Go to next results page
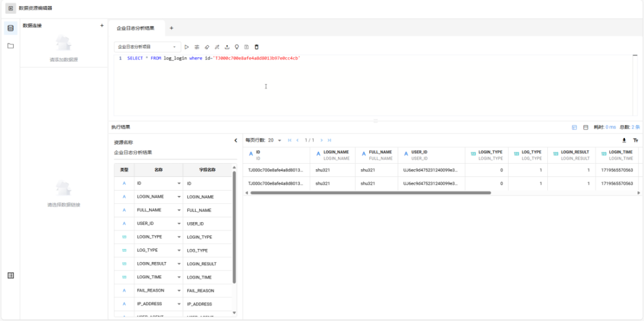Viewport: 644px width, 321px height. [321, 140]
